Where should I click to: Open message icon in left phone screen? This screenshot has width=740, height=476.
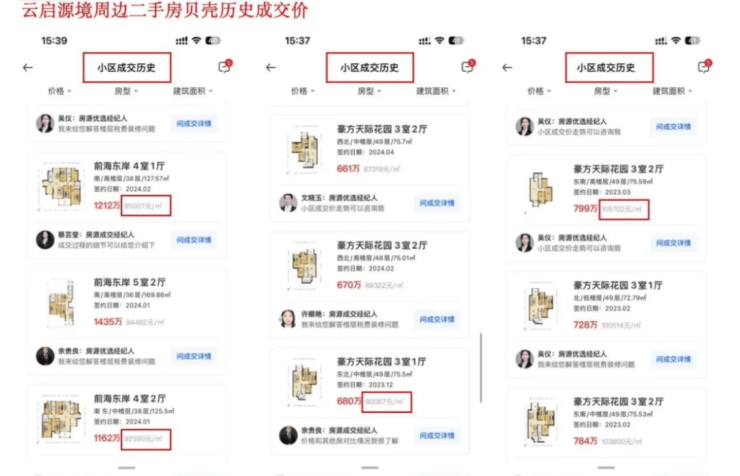[225, 67]
